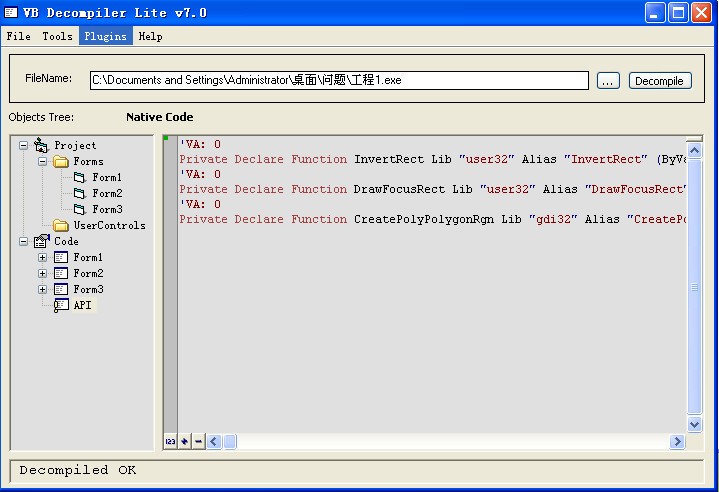Click the VB Decompiler title bar icon
719x492 pixels.
11,12
